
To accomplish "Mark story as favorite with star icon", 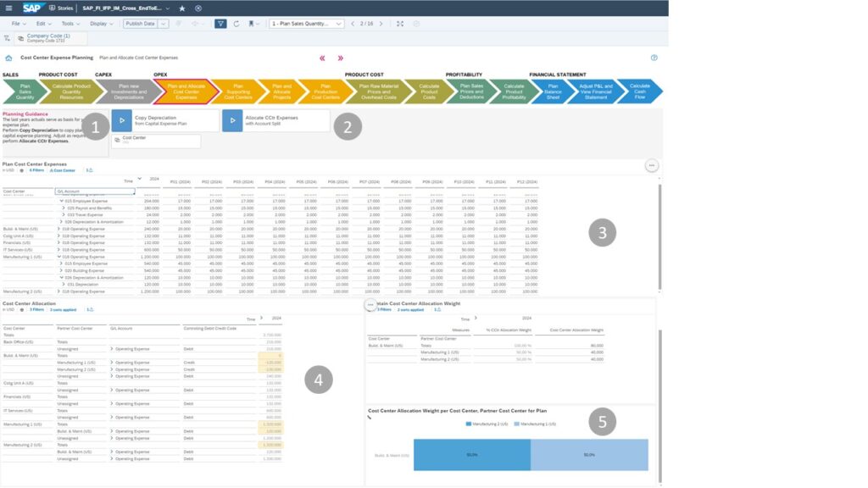I will [181, 8].
